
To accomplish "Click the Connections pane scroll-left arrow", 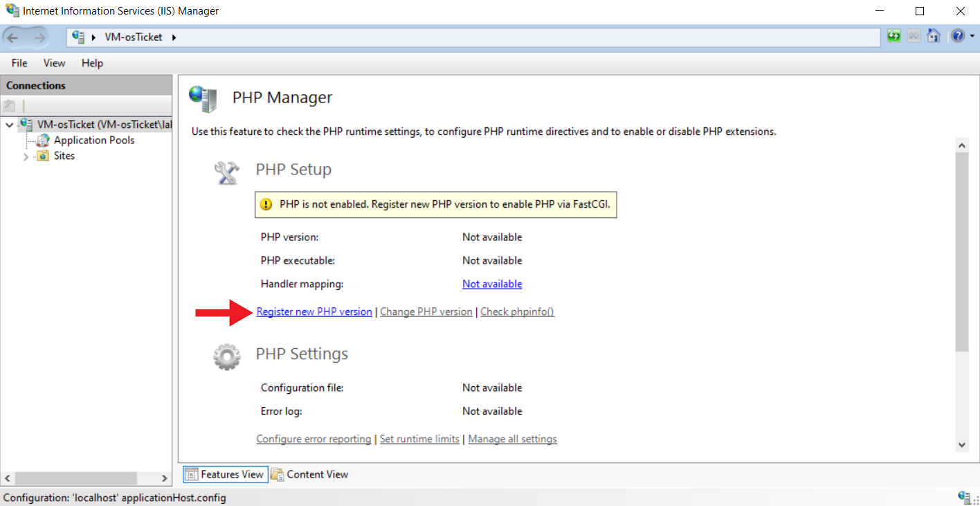I will [x=8, y=478].
